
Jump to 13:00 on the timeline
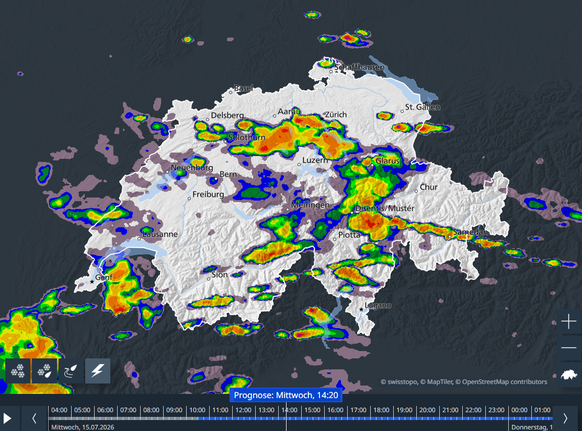(x=267, y=410)
